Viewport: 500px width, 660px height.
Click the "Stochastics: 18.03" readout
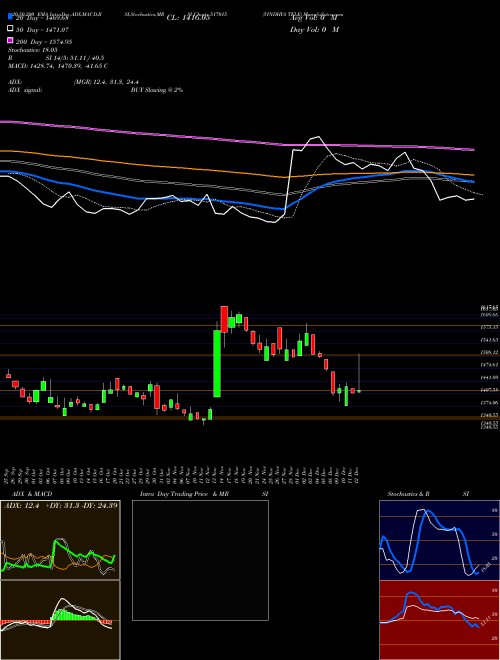[x=33, y=50]
